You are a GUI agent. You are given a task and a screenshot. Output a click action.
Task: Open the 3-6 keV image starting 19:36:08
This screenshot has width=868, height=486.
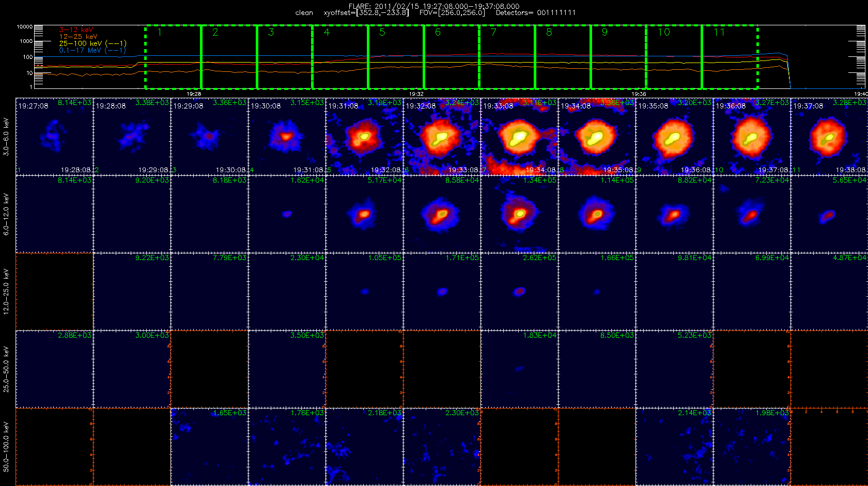(752, 136)
